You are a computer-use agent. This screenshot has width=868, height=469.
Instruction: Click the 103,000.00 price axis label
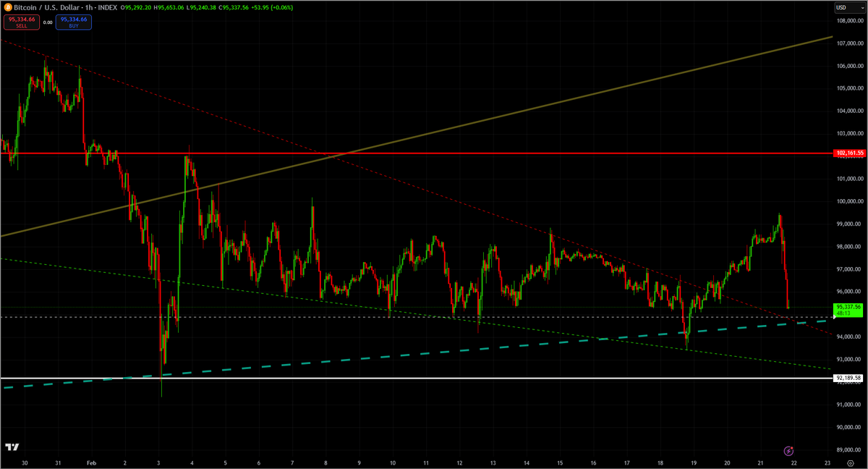[x=850, y=133]
